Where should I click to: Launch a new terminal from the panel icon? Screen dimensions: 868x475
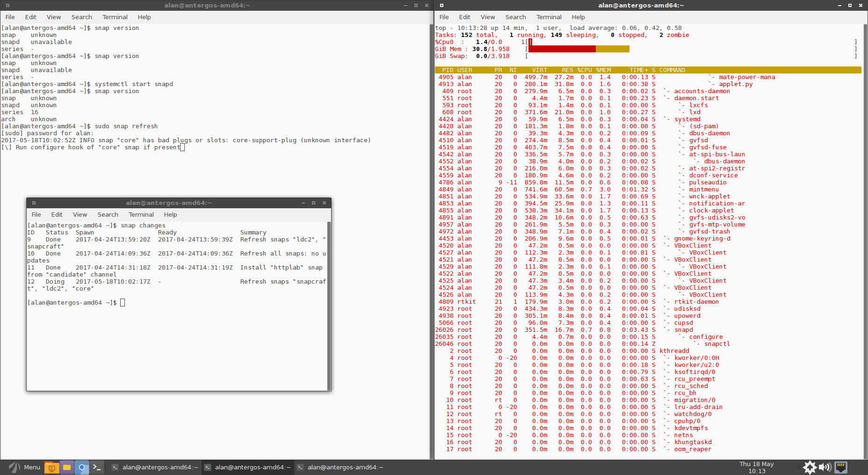(x=97, y=467)
